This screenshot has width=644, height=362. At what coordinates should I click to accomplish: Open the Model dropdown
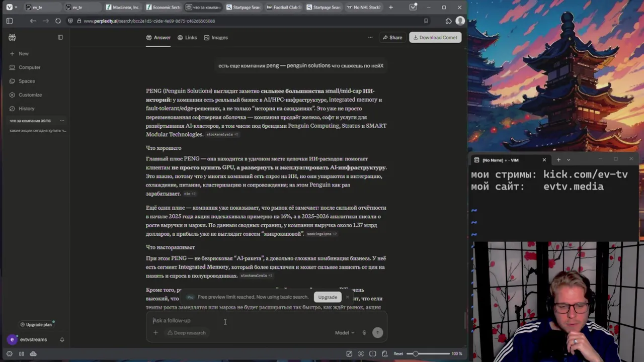pos(345,333)
